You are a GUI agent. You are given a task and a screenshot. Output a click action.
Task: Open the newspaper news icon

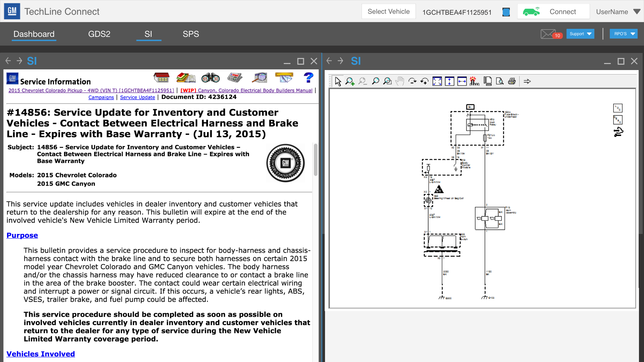click(x=235, y=78)
